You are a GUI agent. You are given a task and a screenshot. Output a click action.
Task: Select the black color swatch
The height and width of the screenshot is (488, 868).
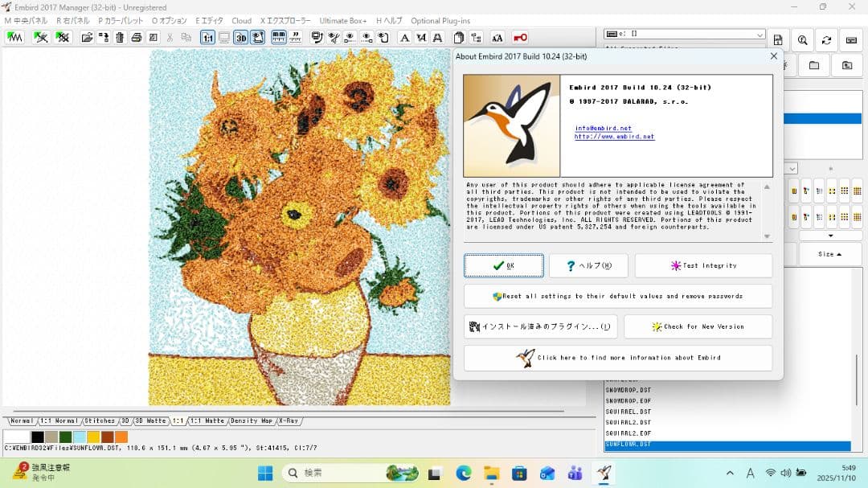click(37, 437)
